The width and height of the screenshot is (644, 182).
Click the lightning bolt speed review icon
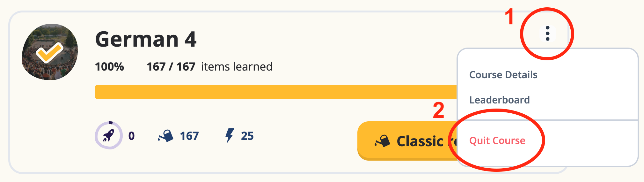(x=229, y=135)
